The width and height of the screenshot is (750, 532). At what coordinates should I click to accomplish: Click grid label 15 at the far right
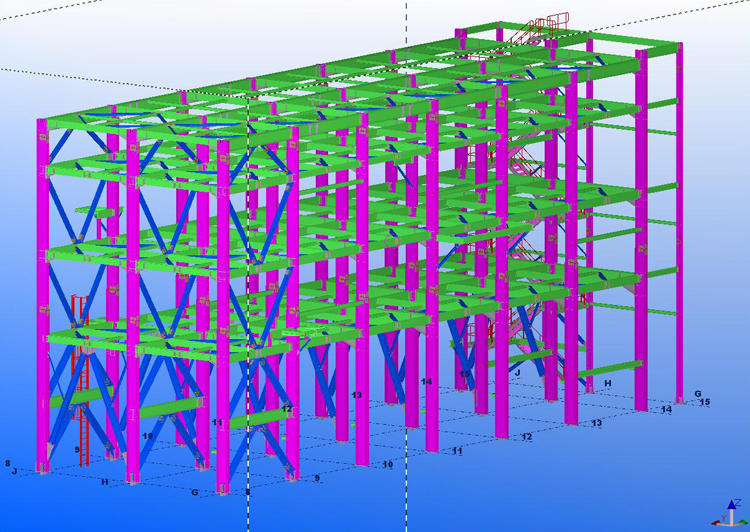coord(704,402)
